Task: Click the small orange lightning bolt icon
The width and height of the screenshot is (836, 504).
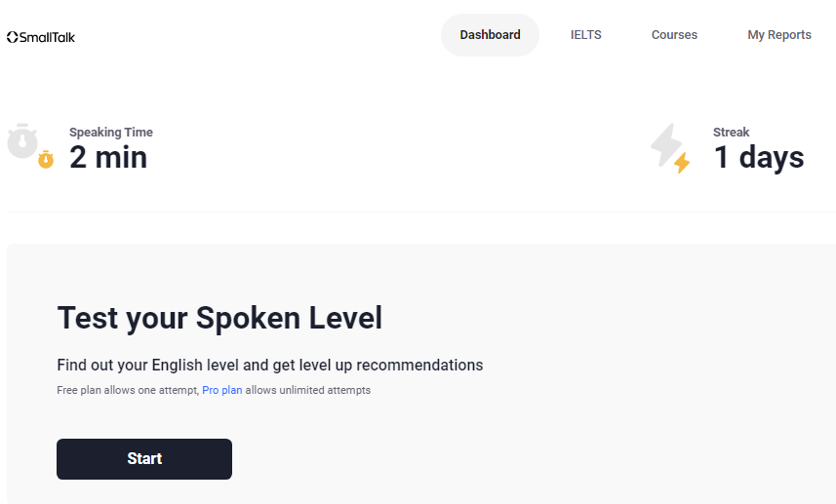Action: 682,163
